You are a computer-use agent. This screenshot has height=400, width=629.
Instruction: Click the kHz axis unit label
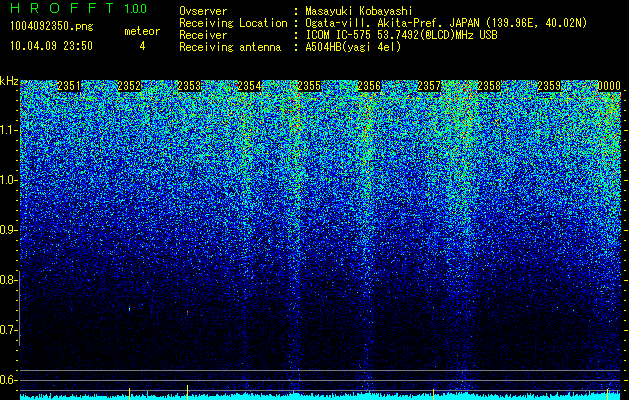tap(9, 81)
